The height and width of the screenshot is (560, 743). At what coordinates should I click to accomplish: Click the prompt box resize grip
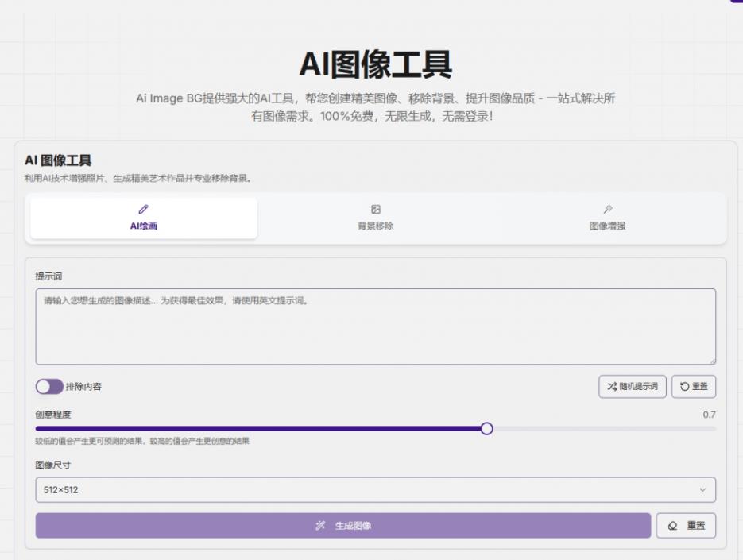point(712,361)
